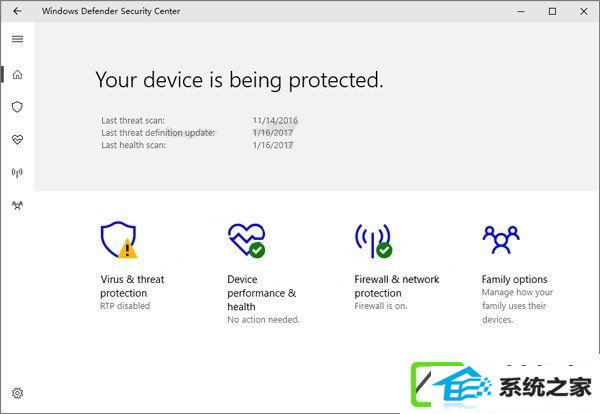Open Home from the sidebar
Image resolution: width=600 pixels, height=414 pixels.
[x=17, y=74]
